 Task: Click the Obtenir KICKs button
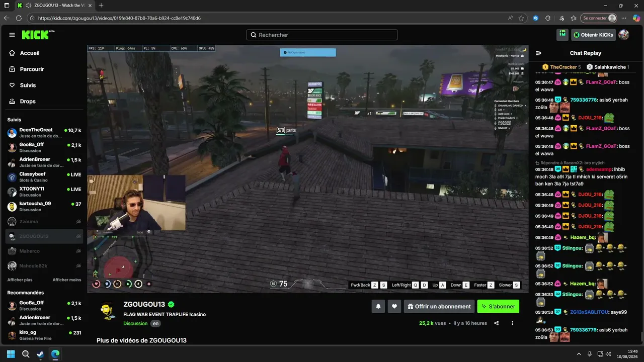(593, 35)
